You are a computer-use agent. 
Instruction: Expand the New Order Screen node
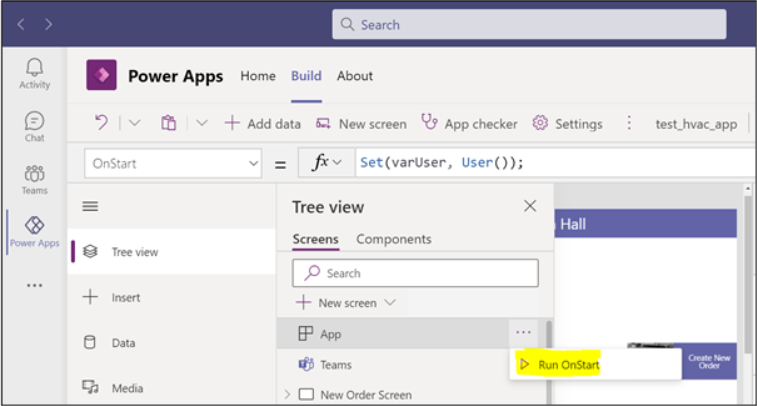[287, 394]
